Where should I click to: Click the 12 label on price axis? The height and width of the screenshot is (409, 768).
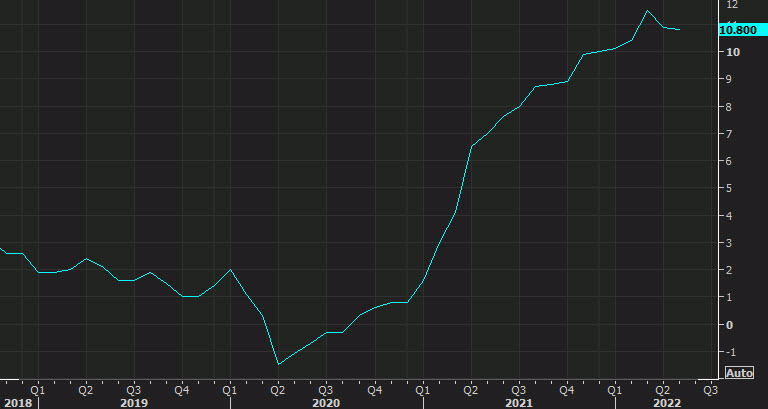pos(732,4)
